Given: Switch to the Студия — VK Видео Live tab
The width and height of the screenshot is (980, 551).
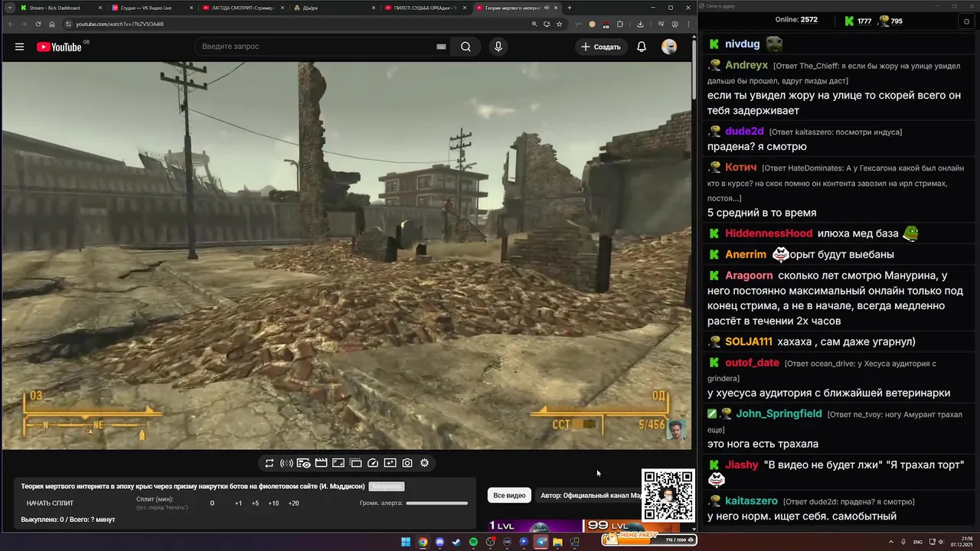Looking at the screenshot, I should point(152,8).
